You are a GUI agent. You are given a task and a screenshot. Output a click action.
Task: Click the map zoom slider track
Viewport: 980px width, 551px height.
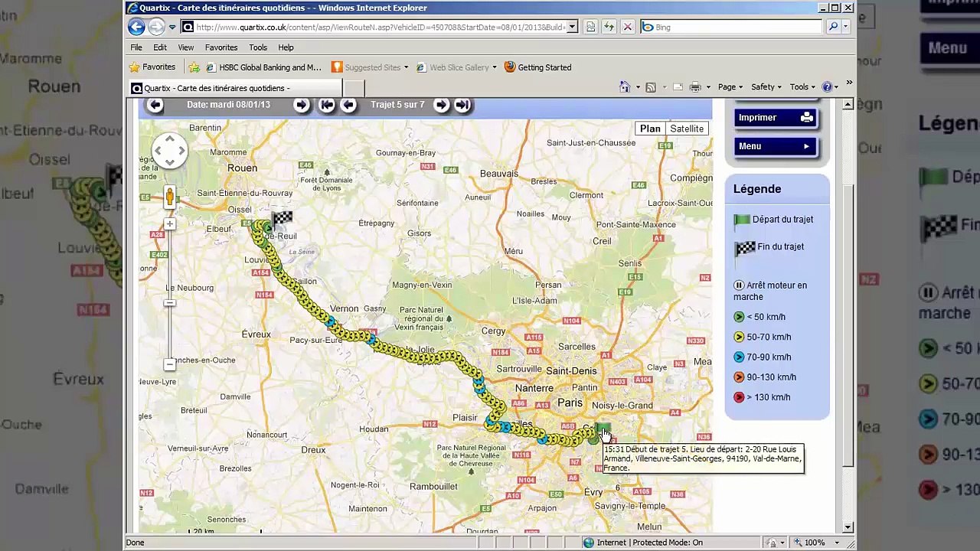point(170,295)
